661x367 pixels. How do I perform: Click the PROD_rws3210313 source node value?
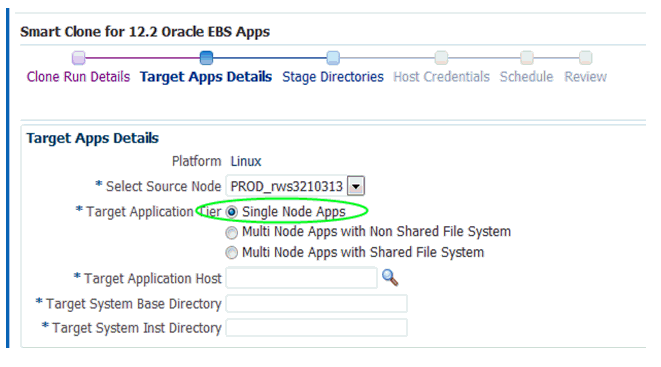click(x=287, y=186)
